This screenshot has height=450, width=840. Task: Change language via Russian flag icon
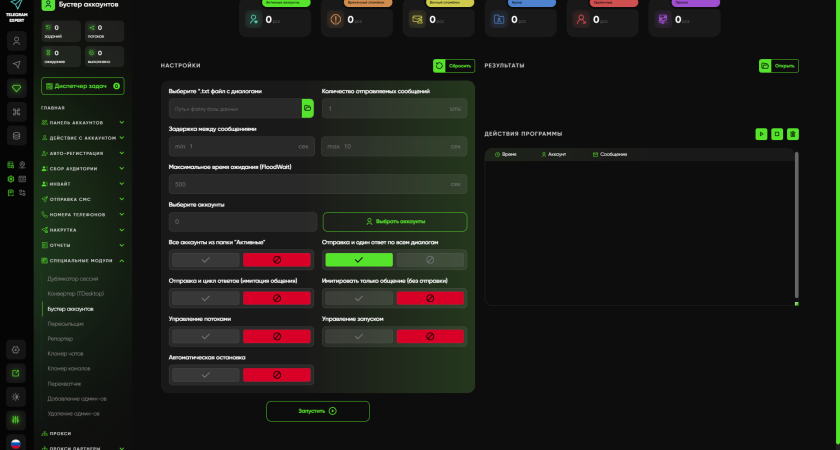coord(16,444)
